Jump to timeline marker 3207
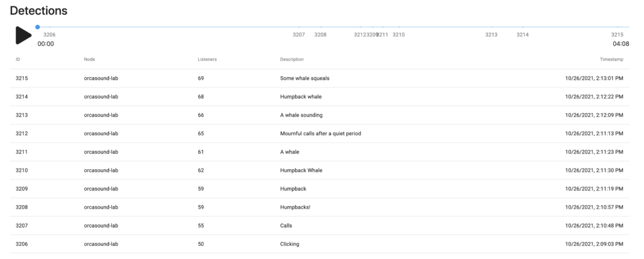 click(x=299, y=35)
